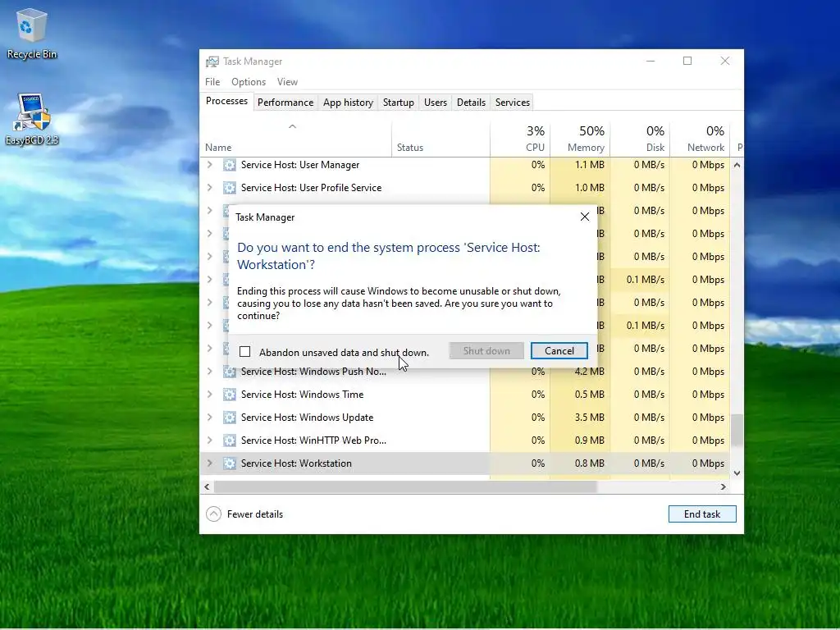The height and width of the screenshot is (630, 840).
Task: Select the Service Host: Windows Update row text
Action: (307, 418)
